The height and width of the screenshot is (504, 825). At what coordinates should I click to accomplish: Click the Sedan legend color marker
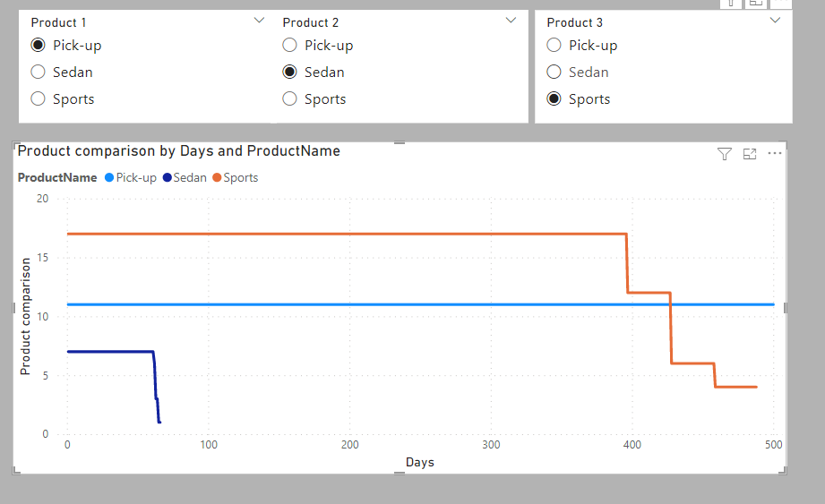coord(168,177)
